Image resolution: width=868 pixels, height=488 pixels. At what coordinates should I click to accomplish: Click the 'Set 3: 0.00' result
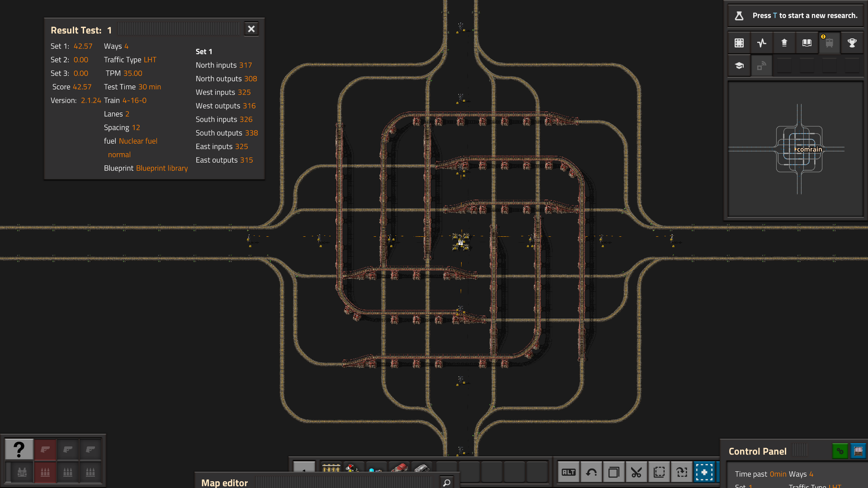(x=70, y=73)
